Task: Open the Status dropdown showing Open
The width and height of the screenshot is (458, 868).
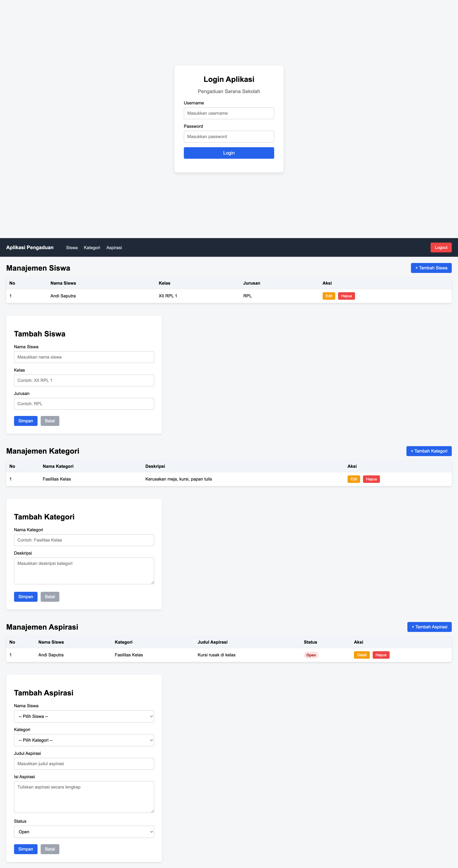Action: pos(84,832)
